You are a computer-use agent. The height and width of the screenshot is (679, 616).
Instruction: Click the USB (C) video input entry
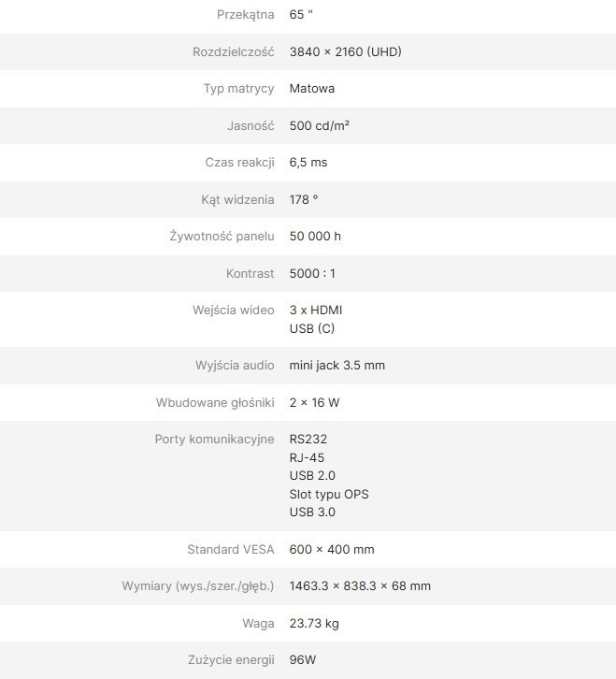pos(312,328)
